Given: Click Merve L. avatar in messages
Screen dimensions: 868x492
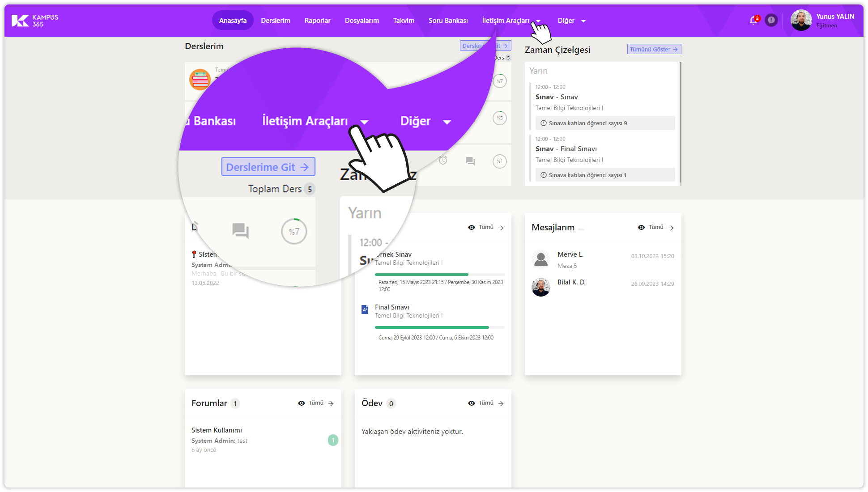Looking at the screenshot, I should (541, 259).
